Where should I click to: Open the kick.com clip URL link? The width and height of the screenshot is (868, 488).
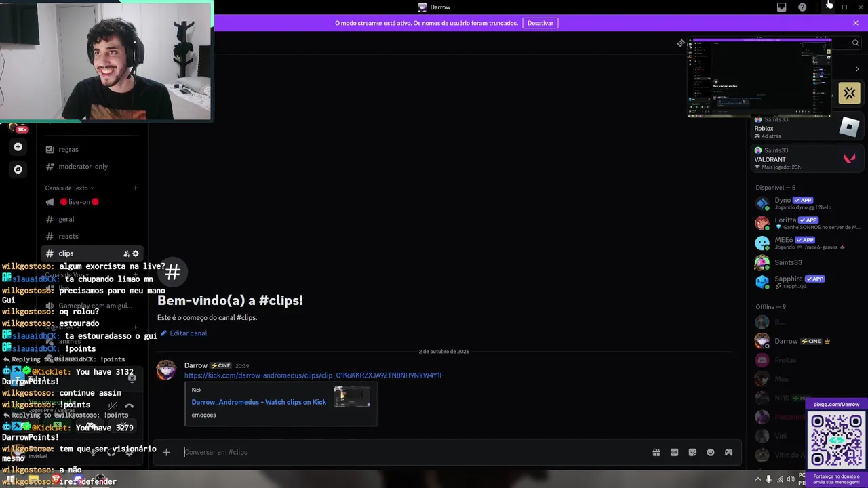click(314, 375)
